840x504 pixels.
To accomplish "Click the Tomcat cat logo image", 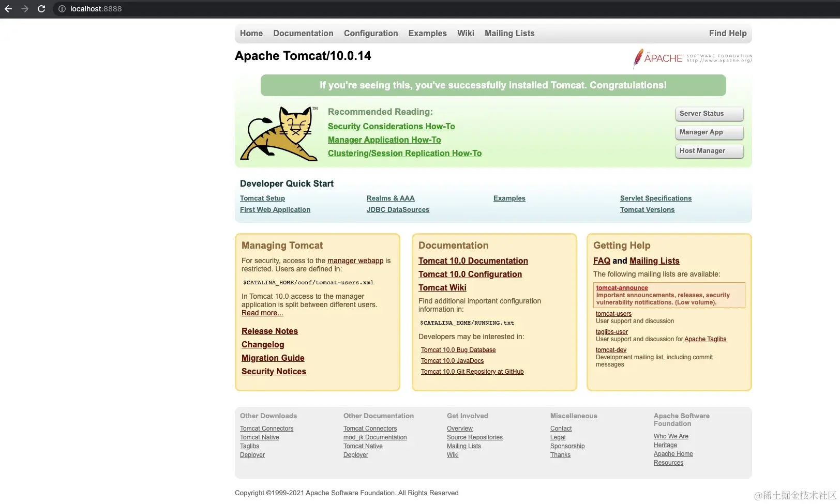I will point(280,133).
